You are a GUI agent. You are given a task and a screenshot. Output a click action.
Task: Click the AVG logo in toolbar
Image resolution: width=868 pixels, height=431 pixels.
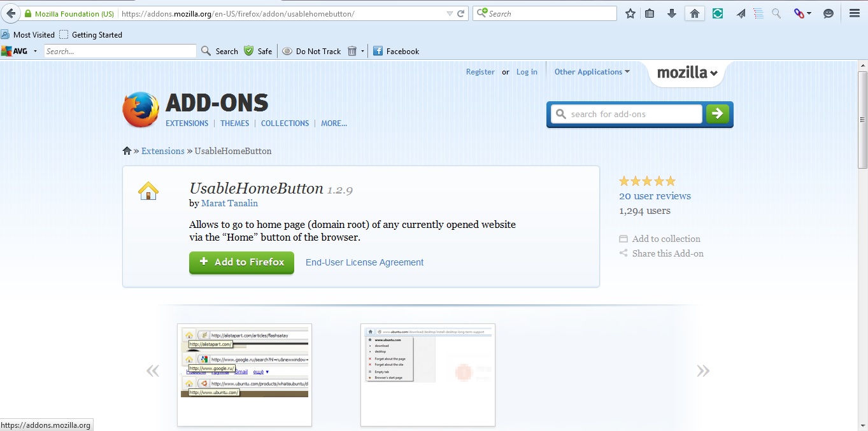pos(15,51)
